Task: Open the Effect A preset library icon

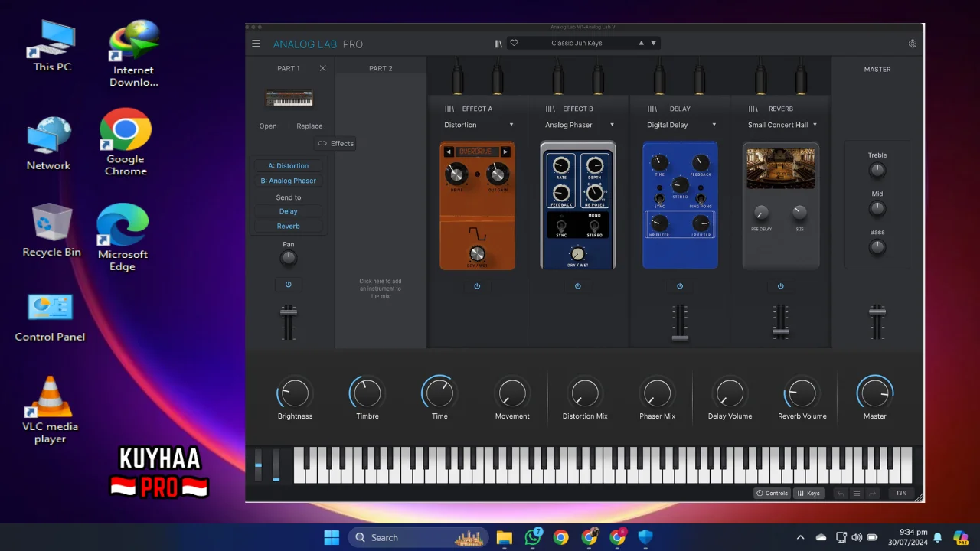Action: click(x=449, y=109)
